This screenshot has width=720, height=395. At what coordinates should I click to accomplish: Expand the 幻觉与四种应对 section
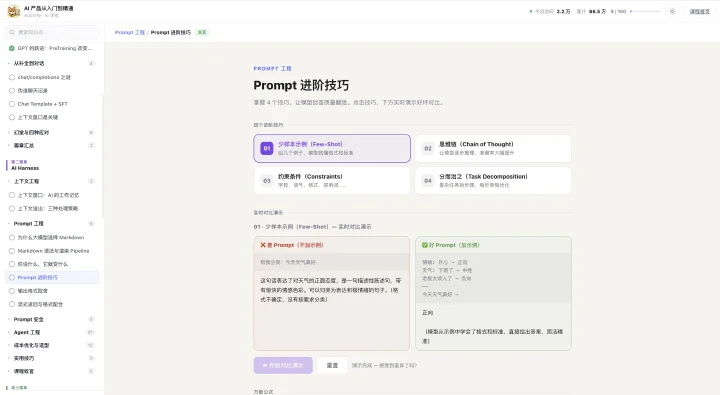pyautogui.click(x=52, y=132)
